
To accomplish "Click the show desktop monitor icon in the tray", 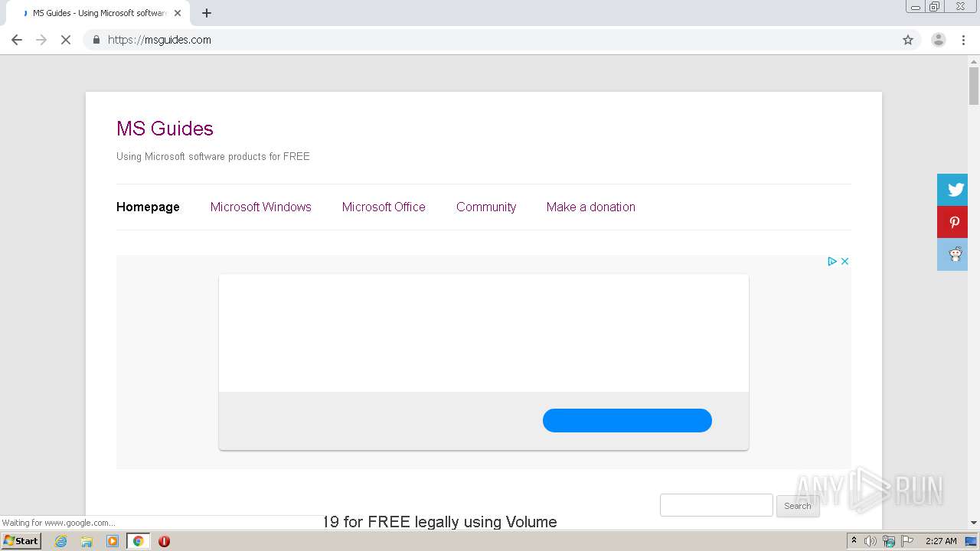I will point(971,541).
